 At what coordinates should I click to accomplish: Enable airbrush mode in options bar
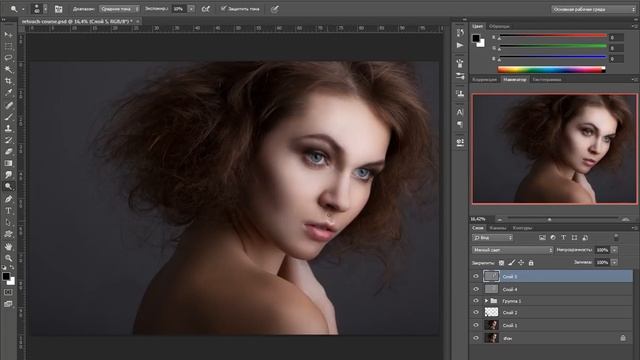pos(206,9)
